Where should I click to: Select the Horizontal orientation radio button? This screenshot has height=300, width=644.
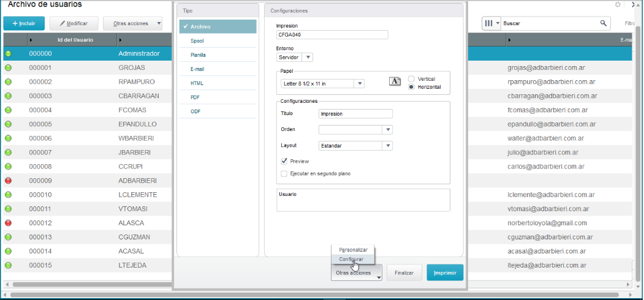tap(411, 87)
